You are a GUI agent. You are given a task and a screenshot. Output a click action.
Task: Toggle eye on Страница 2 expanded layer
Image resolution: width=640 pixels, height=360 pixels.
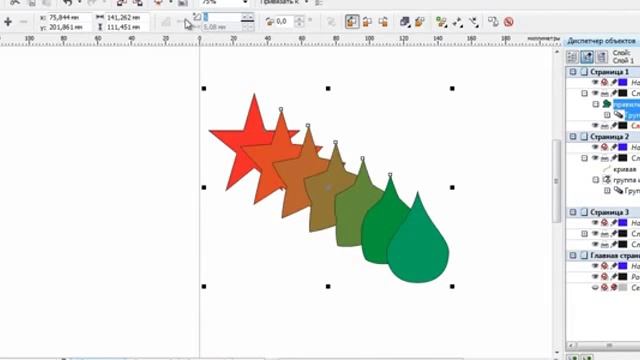(x=595, y=158)
